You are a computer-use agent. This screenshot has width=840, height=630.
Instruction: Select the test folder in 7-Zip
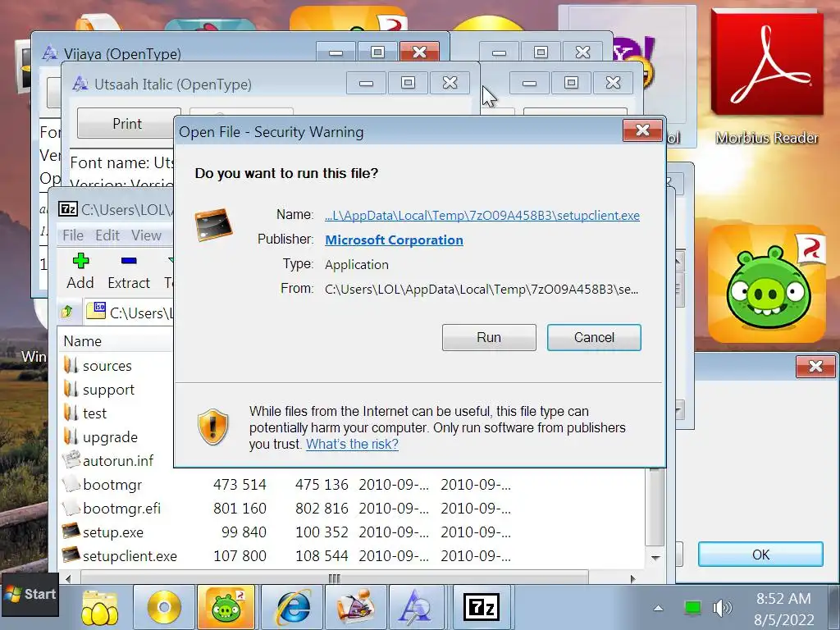[95, 413]
